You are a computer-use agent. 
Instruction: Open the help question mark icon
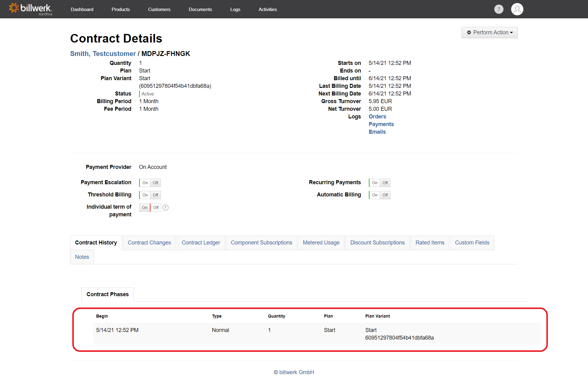pos(499,9)
